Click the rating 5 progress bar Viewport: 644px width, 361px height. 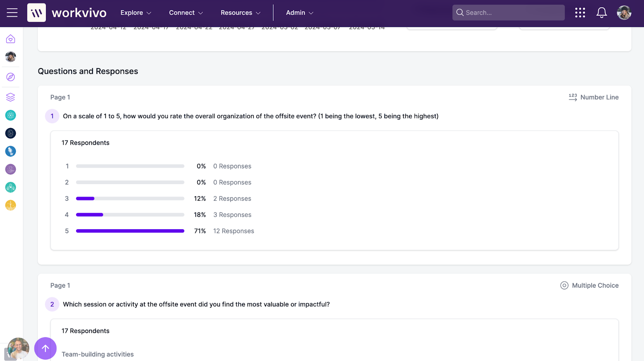[x=130, y=231]
